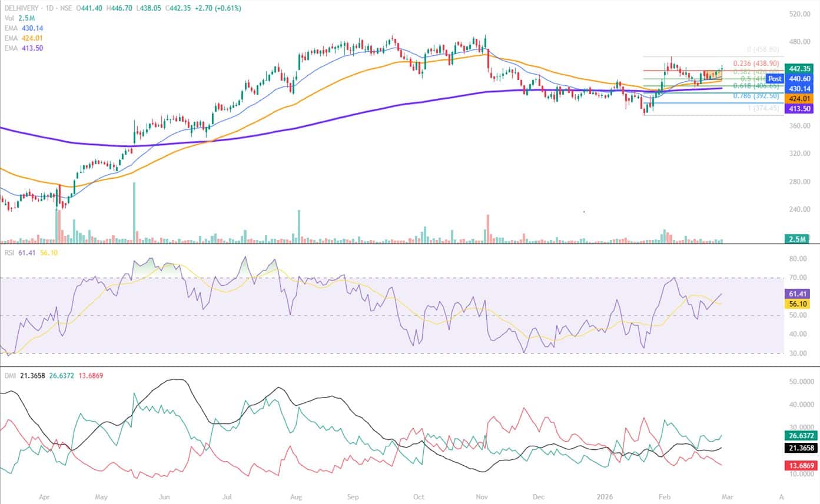Click the Jun label on time axis
Image resolution: width=820 pixels, height=504 pixels.
pyautogui.click(x=165, y=496)
